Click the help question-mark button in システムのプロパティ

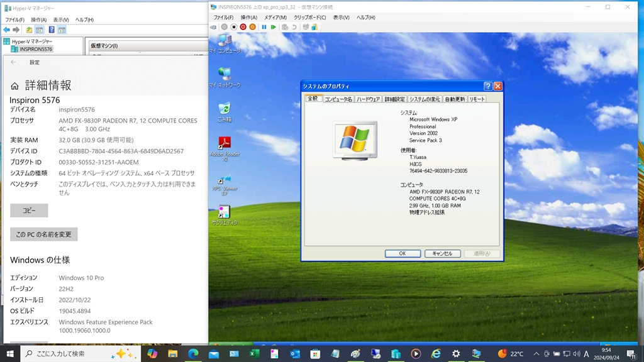(x=487, y=86)
